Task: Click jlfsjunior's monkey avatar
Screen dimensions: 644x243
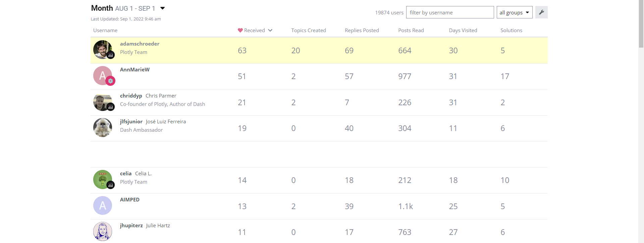Action: tap(103, 128)
